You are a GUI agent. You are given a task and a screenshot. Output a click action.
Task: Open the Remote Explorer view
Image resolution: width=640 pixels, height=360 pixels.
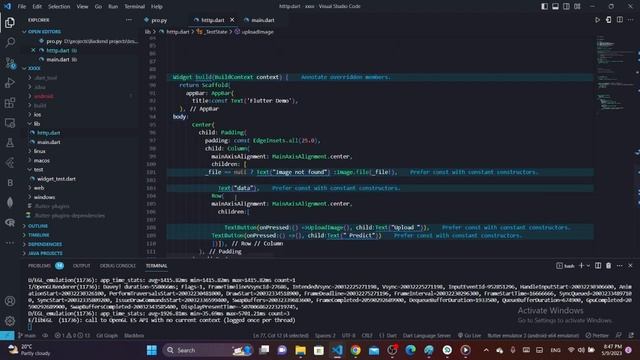tap(10, 122)
